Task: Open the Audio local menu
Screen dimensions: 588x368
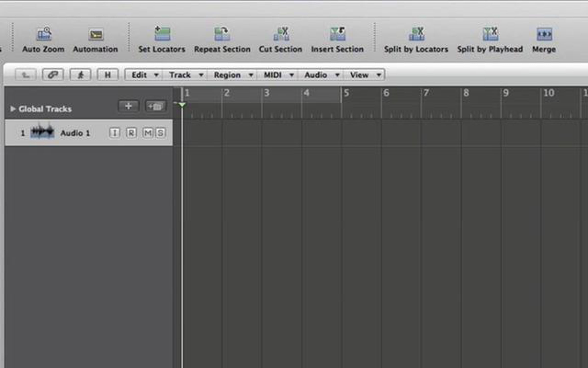Action: click(321, 75)
